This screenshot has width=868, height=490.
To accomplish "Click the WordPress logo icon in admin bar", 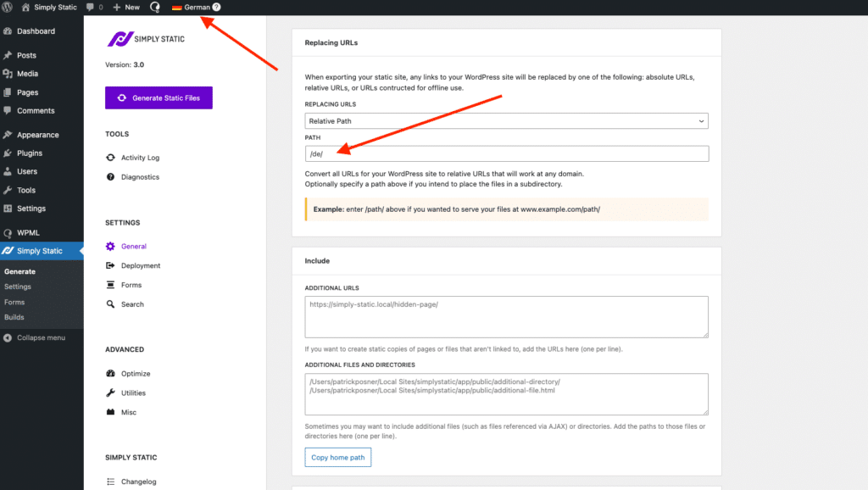I will [x=7, y=7].
